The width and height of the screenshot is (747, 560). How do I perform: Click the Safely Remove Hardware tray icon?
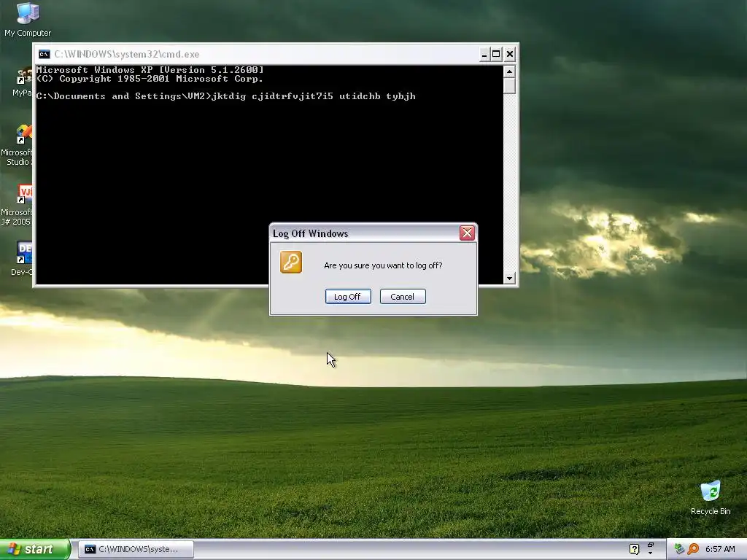click(679, 549)
